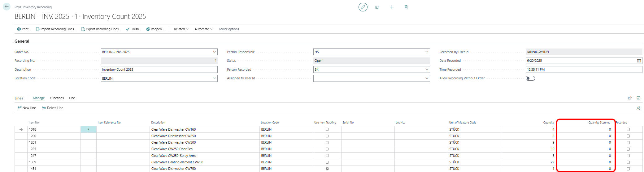Check Recorded box for item 1200

[x=628, y=136]
